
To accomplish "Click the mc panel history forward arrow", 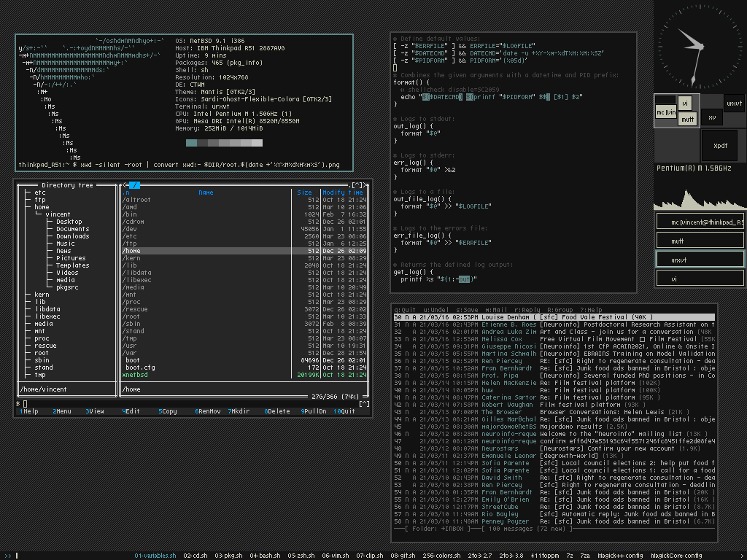I will point(366,184).
